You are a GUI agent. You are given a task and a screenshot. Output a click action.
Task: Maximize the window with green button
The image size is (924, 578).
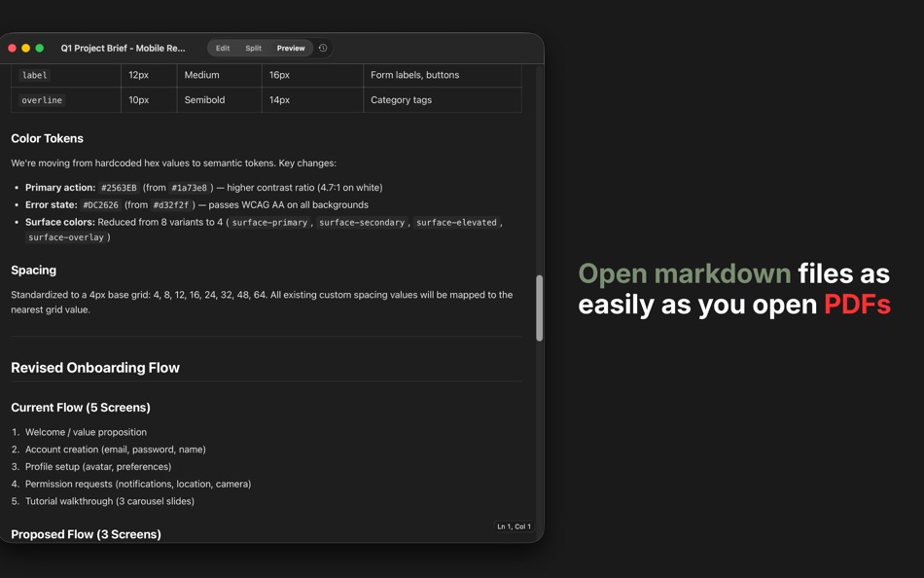tap(40, 49)
